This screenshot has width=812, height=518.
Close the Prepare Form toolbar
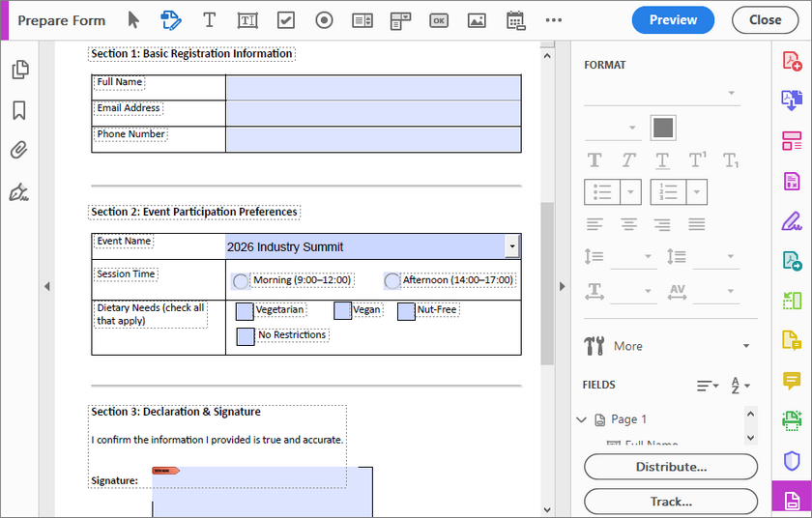[x=765, y=20]
